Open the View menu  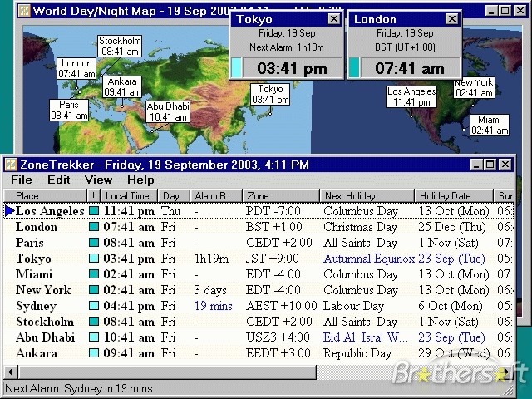(x=98, y=180)
